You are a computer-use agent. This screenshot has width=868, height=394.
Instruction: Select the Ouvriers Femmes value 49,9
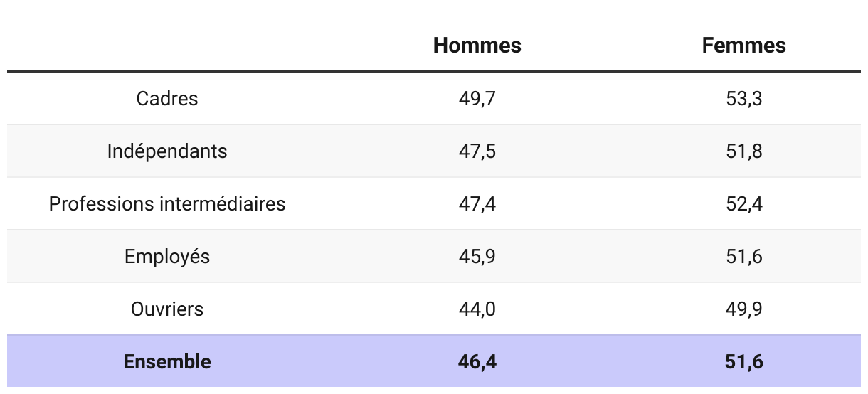click(743, 309)
